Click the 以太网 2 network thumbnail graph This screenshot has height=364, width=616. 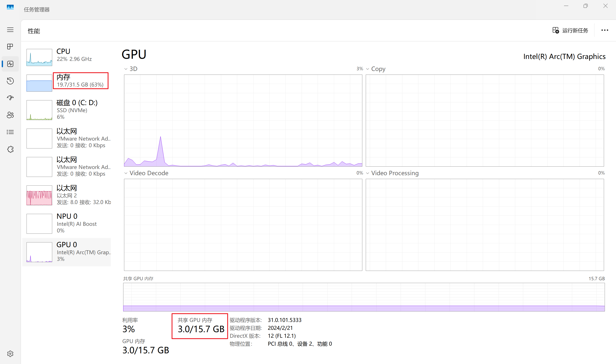[x=39, y=195]
